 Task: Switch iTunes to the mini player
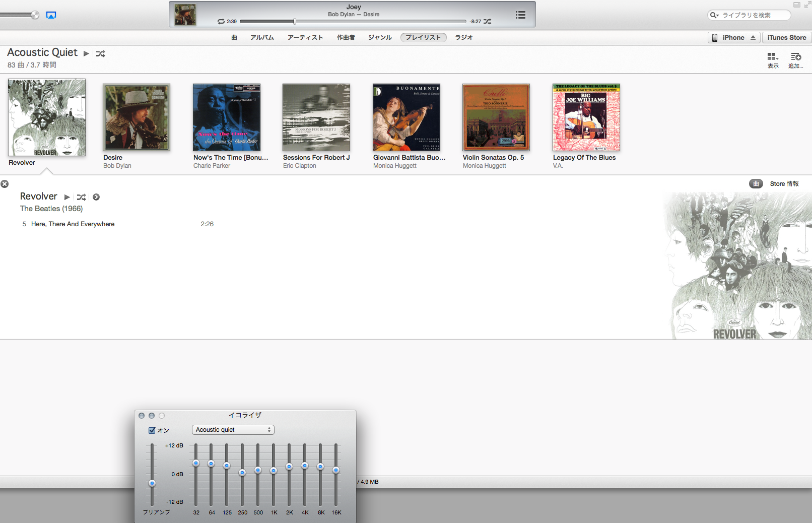pos(796,5)
